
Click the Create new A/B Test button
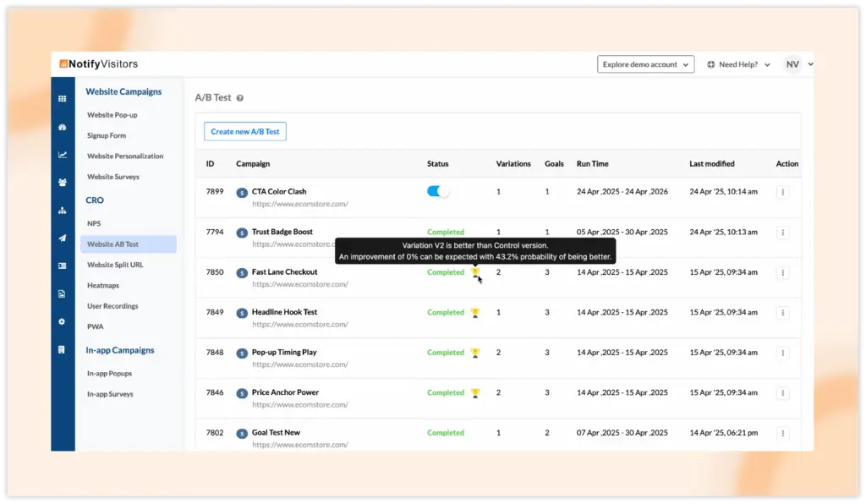tap(245, 132)
